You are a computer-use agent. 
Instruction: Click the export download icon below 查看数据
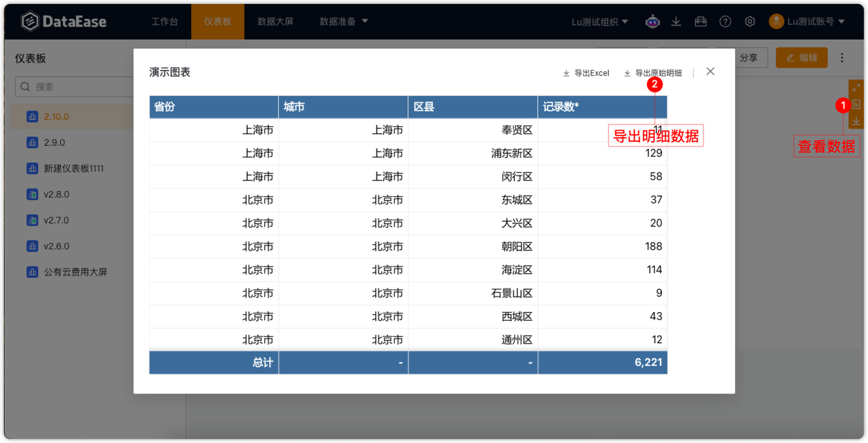click(856, 121)
